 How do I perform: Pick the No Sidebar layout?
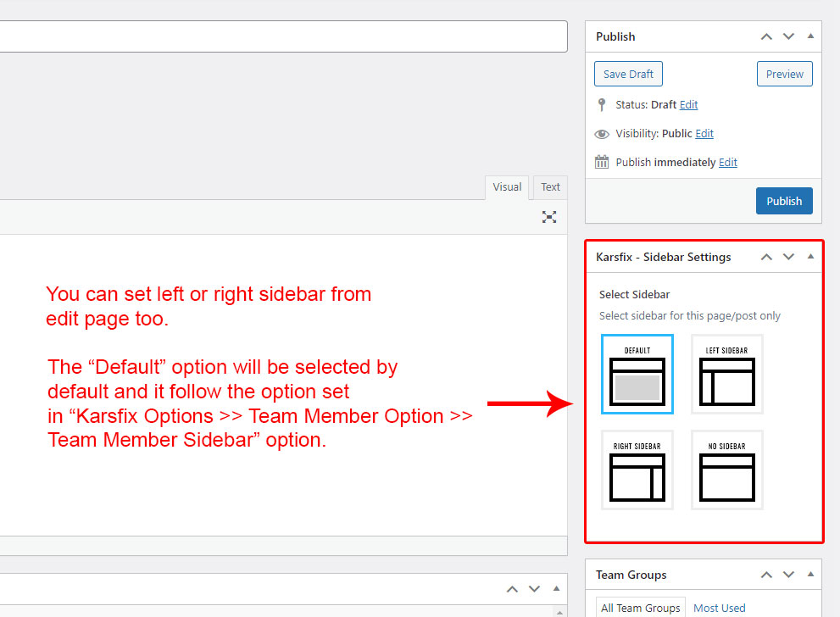click(726, 470)
